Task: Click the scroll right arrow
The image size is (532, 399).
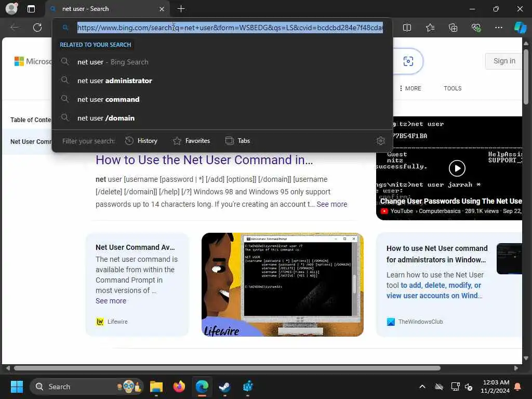Action: coord(516,368)
